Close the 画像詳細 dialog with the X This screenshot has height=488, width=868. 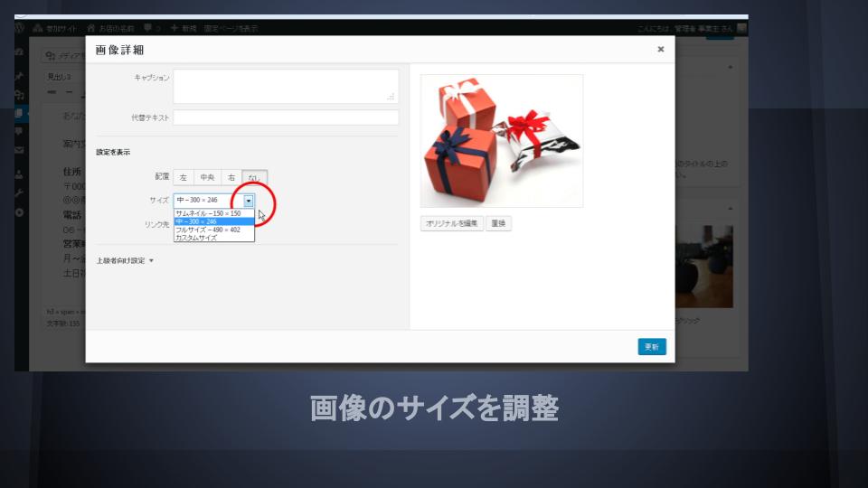click(660, 50)
